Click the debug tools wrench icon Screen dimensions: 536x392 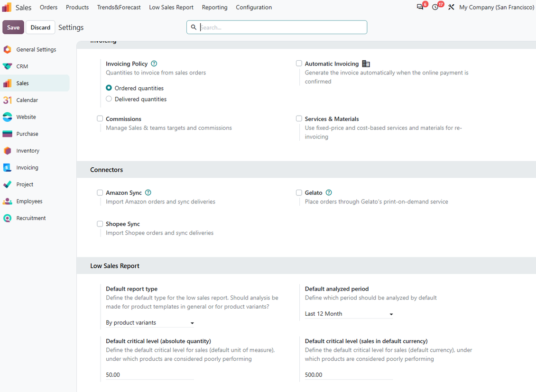click(x=451, y=7)
